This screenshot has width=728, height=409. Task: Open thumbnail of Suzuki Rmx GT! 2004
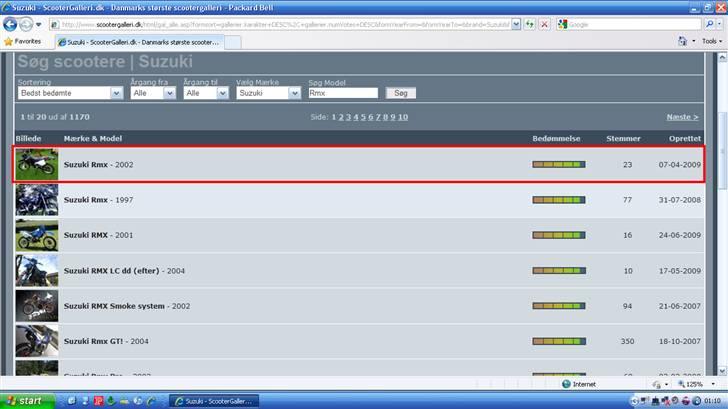tap(36, 341)
